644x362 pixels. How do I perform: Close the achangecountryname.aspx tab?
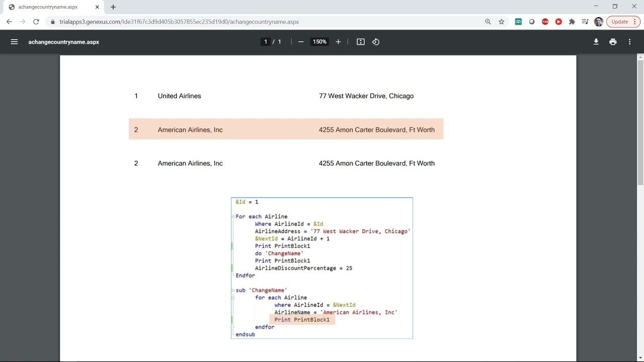coord(97,7)
